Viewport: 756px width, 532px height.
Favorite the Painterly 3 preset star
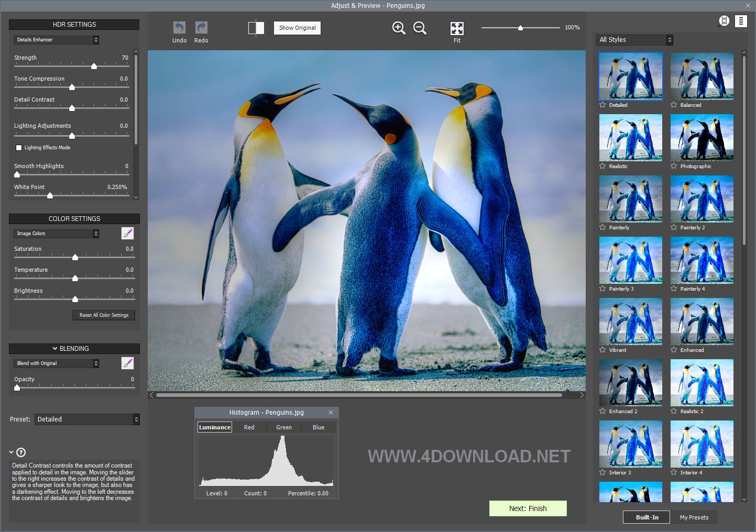(x=603, y=289)
